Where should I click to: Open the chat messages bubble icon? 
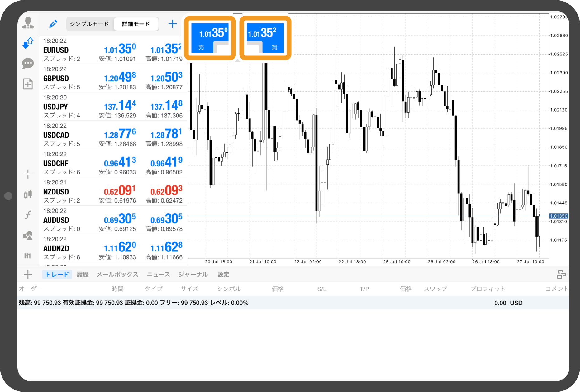click(x=28, y=64)
